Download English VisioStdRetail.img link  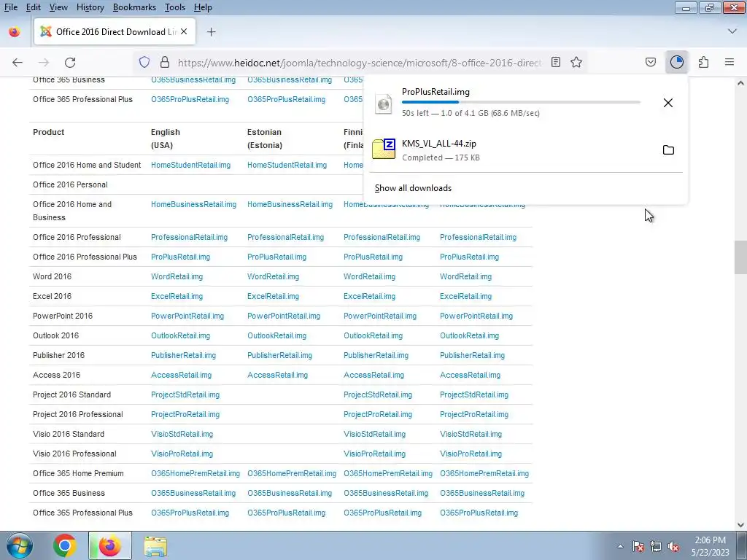(182, 435)
